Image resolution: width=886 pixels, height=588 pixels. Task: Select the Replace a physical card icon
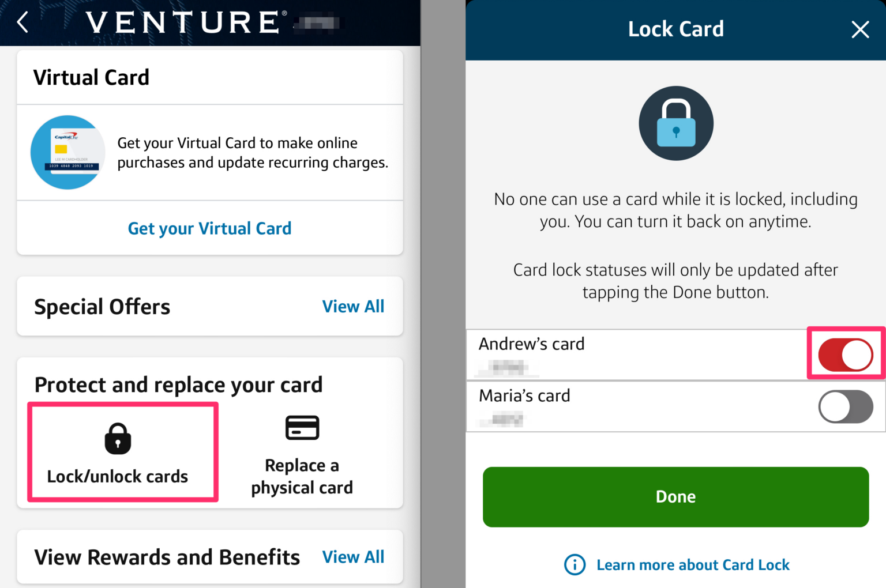point(302,427)
